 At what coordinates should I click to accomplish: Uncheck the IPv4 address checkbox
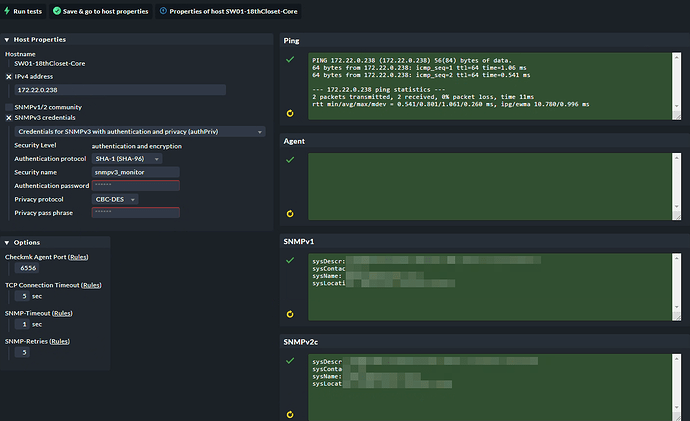click(9, 76)
